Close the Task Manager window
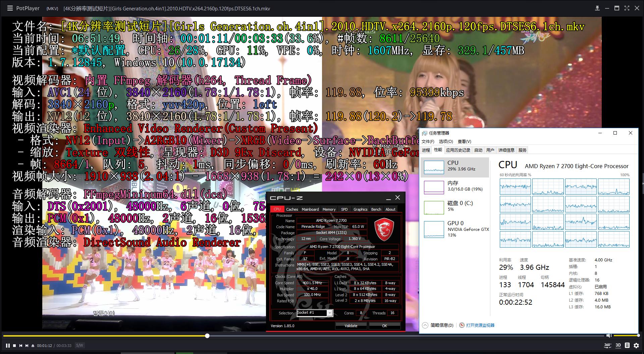The image size is (644, 354). pyautogui.click(x=631, y=133)
